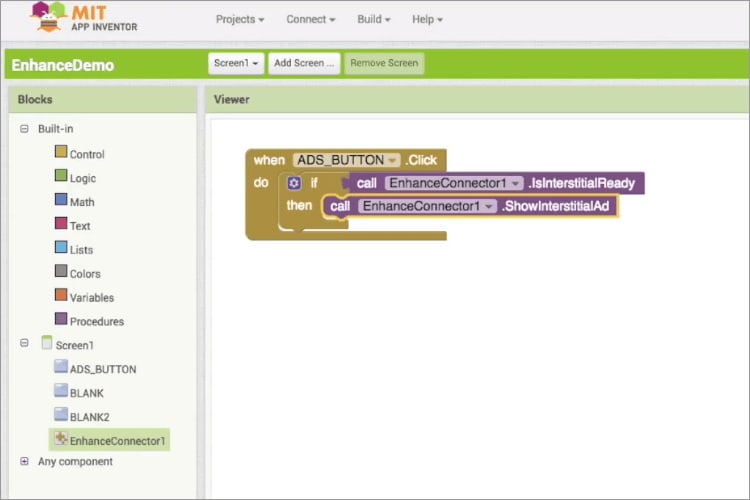Open the Procedures blocks drawer label
Image resolution: width=750 pixels, height=500 pixels.
tap(97, 322)
